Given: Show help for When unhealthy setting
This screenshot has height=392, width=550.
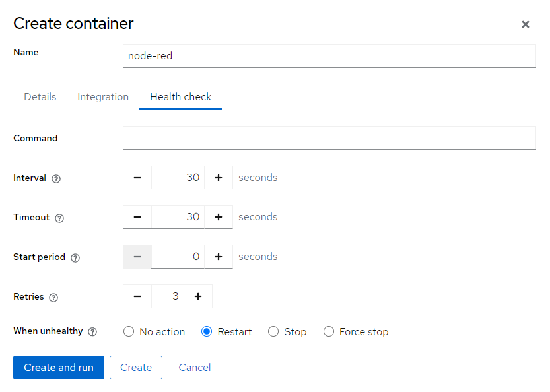Looking at the screenshot, I should [x=92, y=332].
